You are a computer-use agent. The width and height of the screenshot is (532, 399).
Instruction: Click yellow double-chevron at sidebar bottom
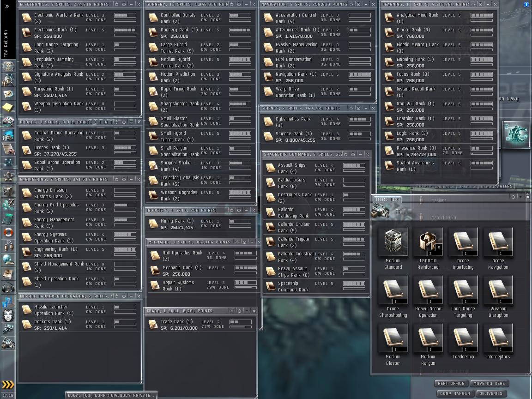point(7,385)
